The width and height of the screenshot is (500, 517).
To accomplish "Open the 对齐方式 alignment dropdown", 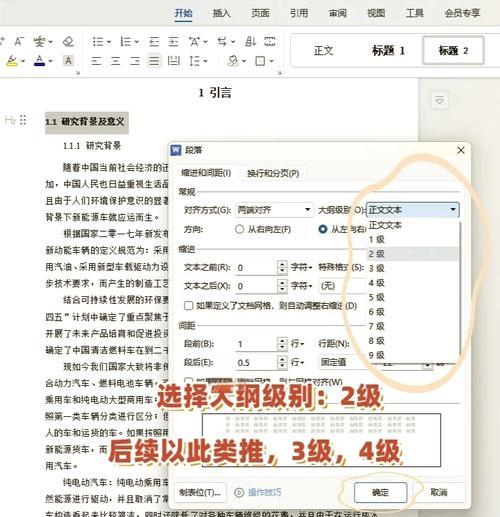I will pos(274,210).
